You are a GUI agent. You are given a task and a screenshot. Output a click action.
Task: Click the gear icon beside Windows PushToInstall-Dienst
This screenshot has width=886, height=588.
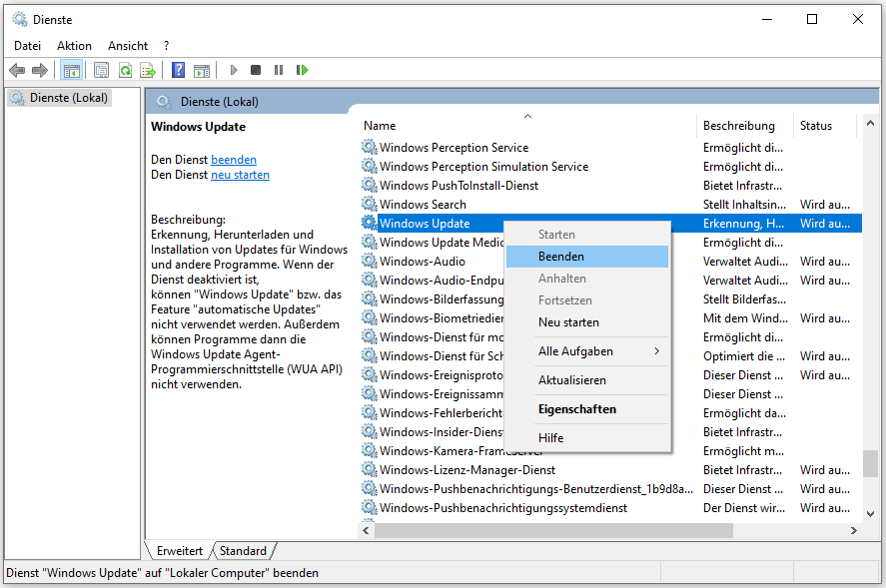[369, 186]
